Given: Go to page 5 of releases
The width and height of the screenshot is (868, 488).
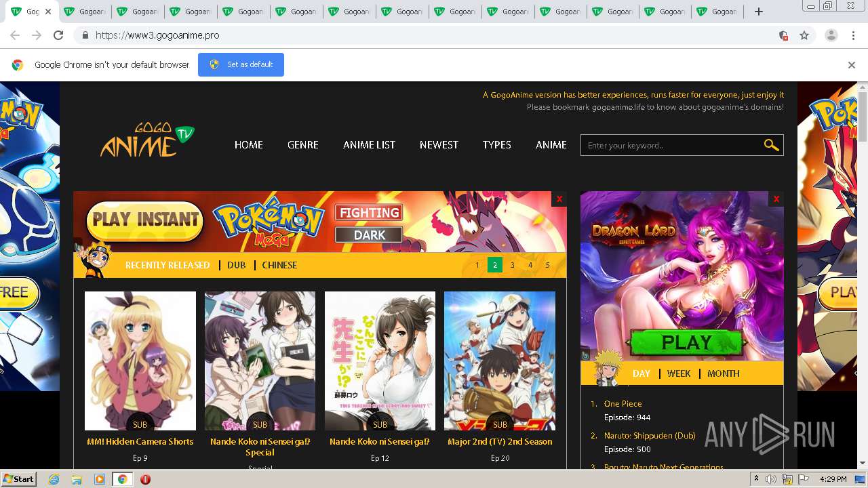Looking at the screenshot, I should [x=548, y=265].
